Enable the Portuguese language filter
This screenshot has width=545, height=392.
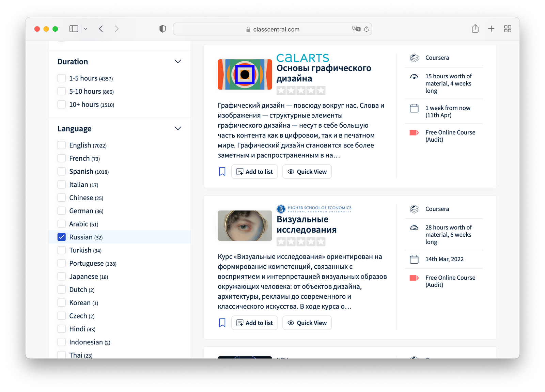[62, 263]
